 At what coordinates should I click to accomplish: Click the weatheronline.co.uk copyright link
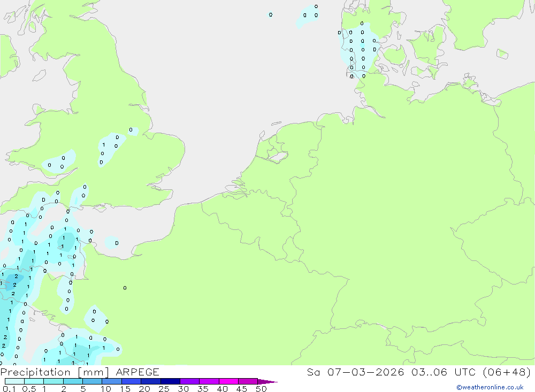coord(490,387)
